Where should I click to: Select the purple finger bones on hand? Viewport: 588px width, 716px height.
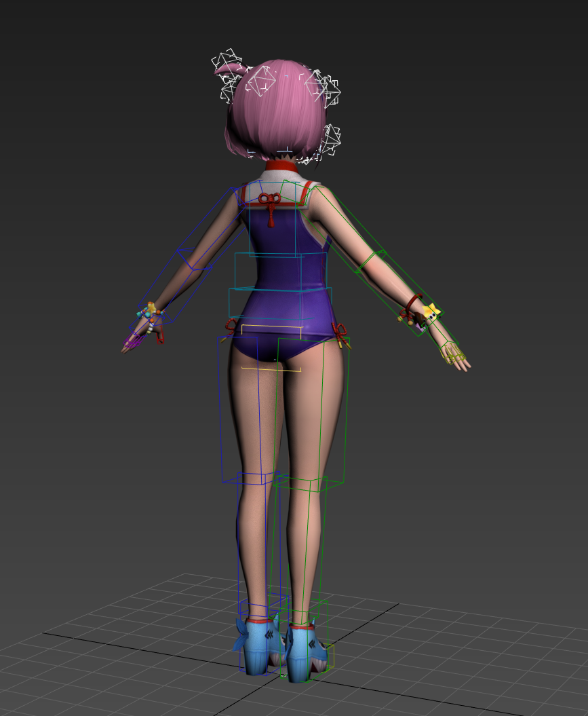133,341
